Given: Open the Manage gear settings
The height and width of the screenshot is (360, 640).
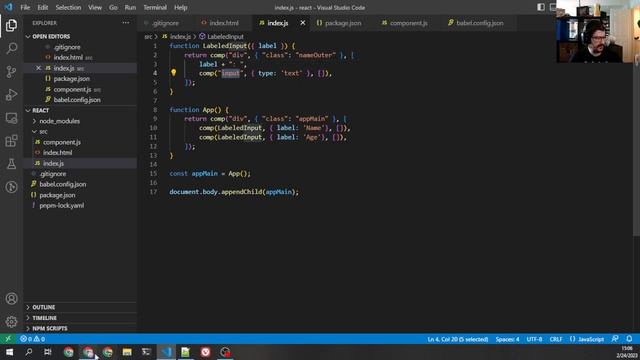Looking at the screenshot, I should [x=11, y=322].
